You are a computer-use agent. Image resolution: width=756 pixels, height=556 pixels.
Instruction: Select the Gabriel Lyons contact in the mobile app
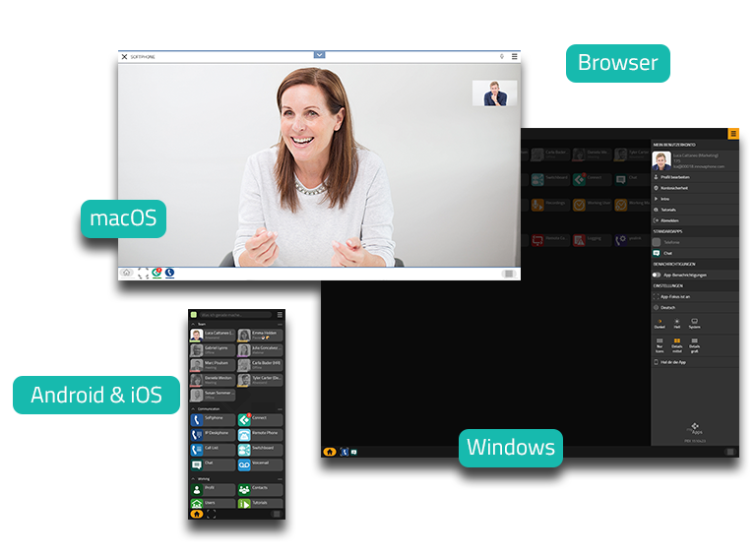[x=213, y=349]
